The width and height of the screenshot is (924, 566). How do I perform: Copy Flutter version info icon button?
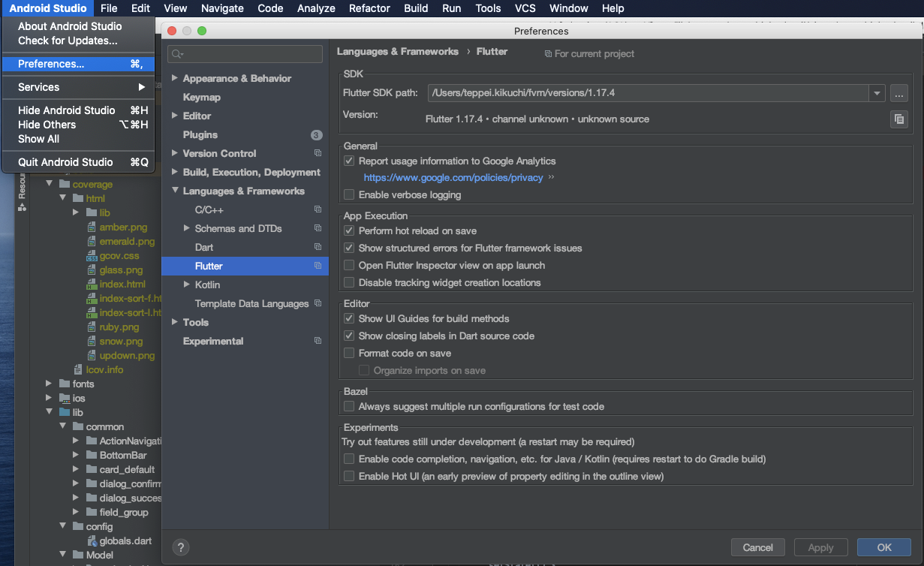(x=898, y=119)
